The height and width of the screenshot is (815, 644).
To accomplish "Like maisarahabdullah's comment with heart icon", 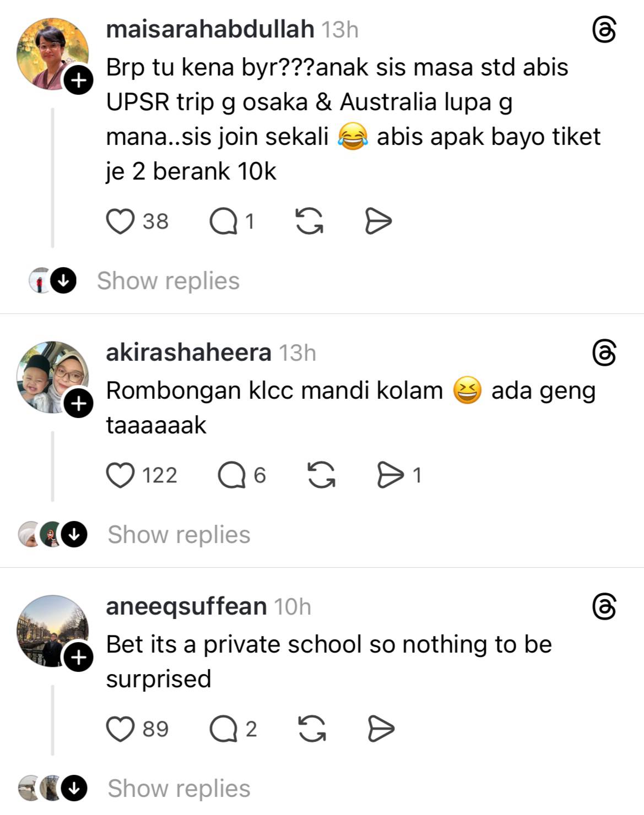I will pyautogui.click(x=120, y=221).
